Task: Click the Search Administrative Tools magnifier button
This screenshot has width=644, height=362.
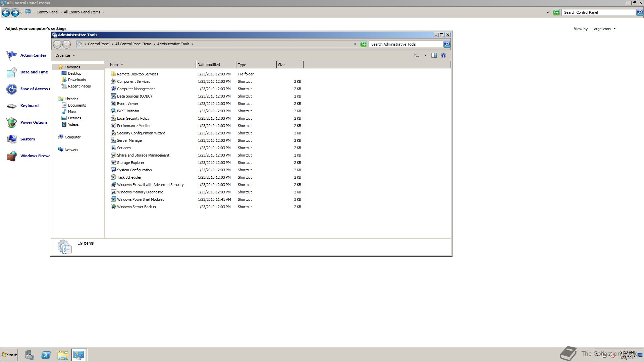Action: point(447,44)
